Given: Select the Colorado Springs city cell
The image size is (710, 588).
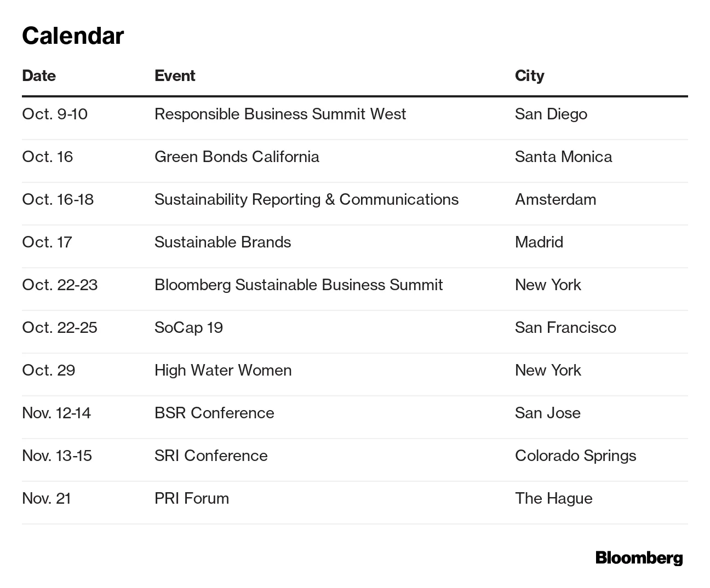Looking at the screenshot, I should (x=575, y=456).
